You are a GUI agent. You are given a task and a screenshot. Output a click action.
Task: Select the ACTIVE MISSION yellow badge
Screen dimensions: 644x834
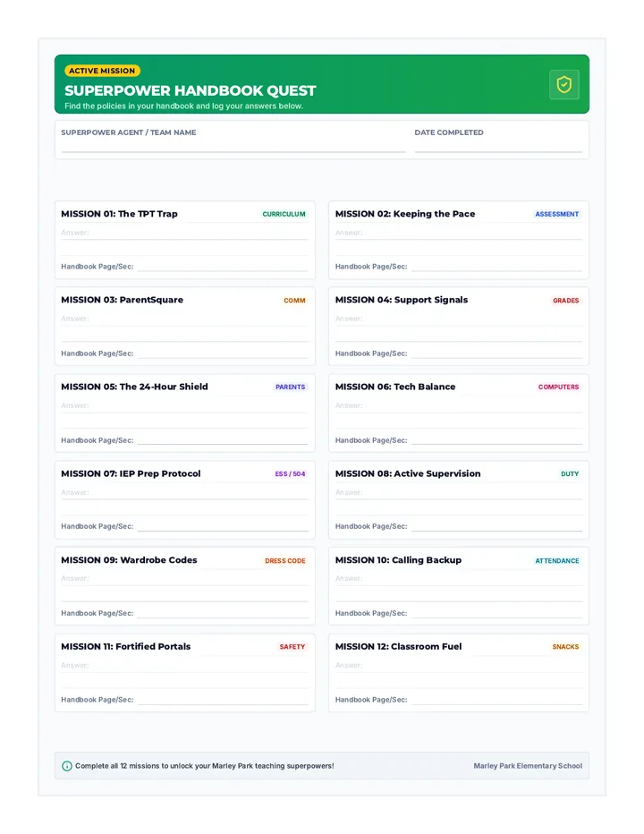click(x=102, y=71)
